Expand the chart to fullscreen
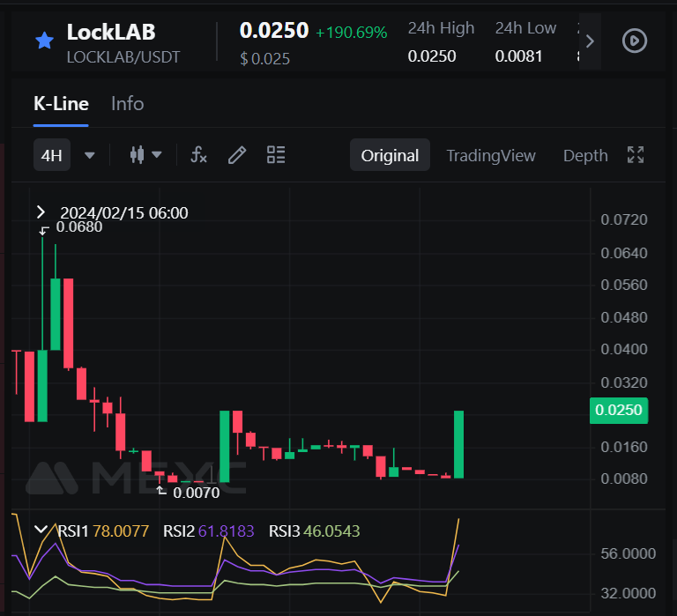The width and height of the screenshot is (677, 616). click(x=636, y=154)
